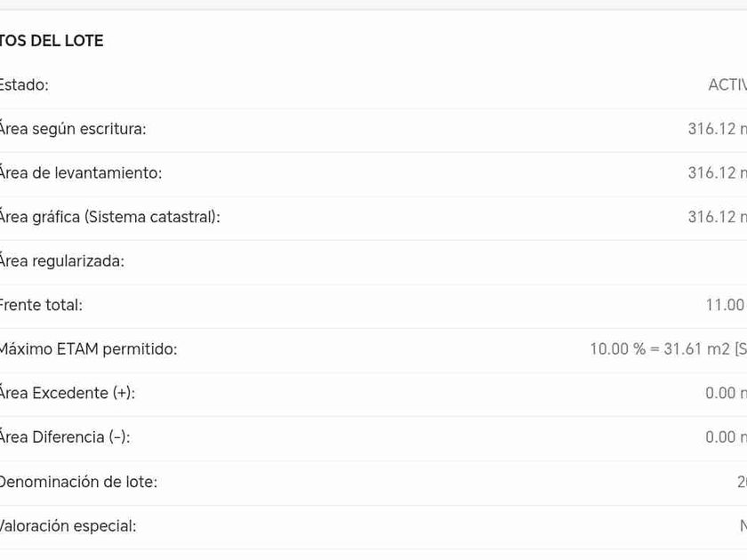This screenshot has height=560, width=747.
Task: Select the Valoración especial label
Action: [x=68, y=526]
